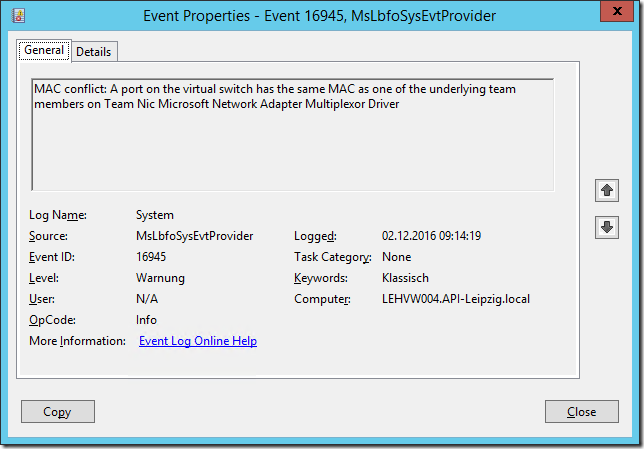Click the Computer label
The width and height of the screenshot is (644, 449).
pos(322,299)
